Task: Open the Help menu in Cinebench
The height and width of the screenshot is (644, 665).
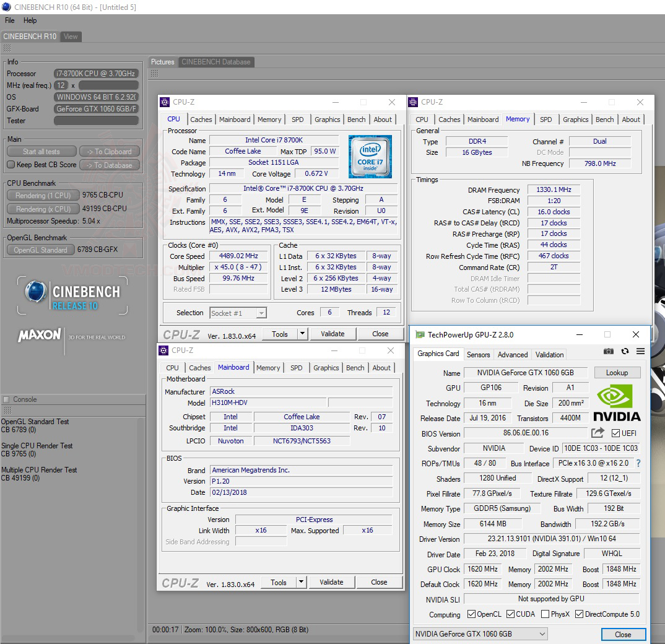Action: [30, 20]
